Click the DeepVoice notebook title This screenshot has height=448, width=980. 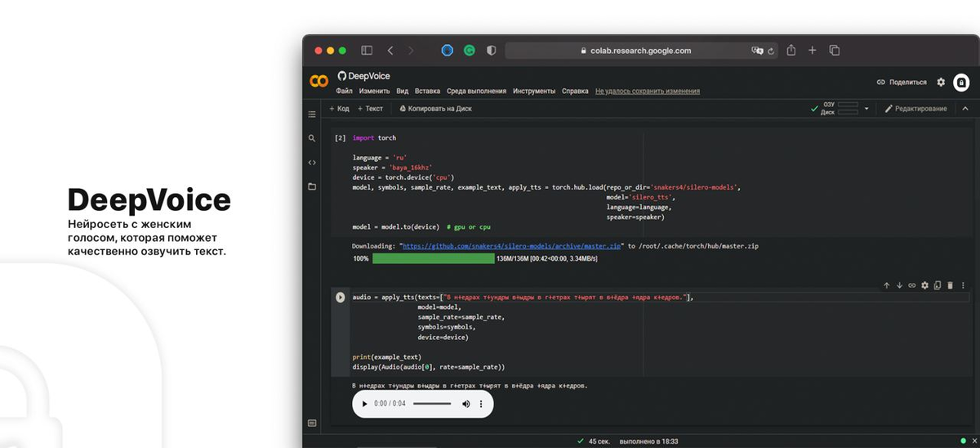click(x=369, y=75)
